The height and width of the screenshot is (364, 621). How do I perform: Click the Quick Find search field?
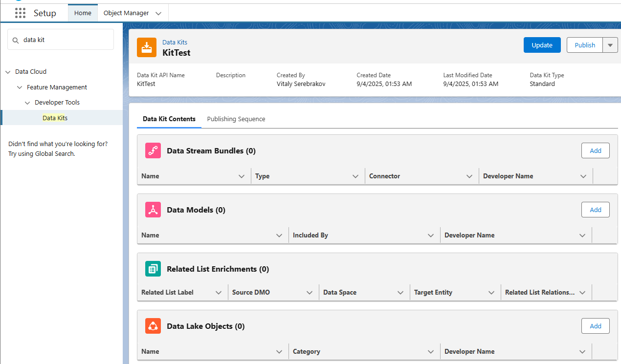(x=61, y=40)
